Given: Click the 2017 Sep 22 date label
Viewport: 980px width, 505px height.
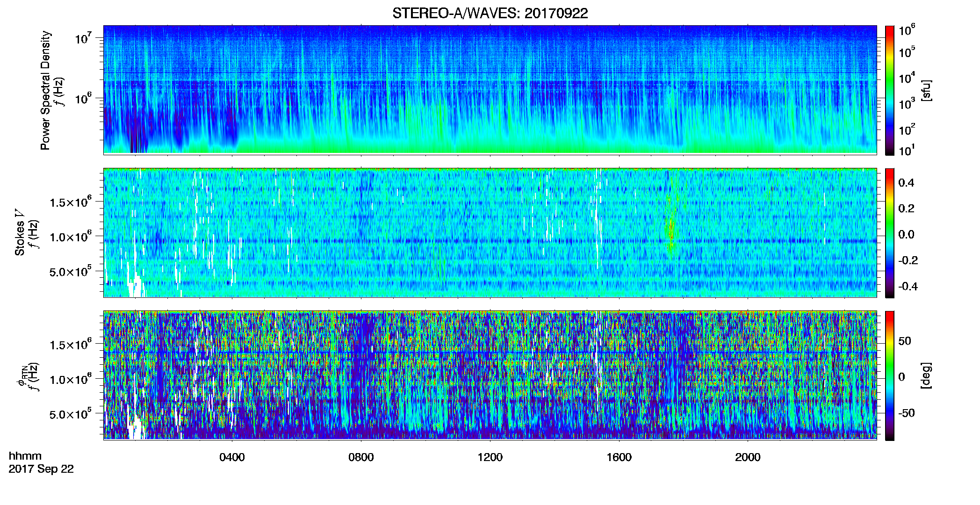Looking at the screenshot, I should (x=41, y=469).
